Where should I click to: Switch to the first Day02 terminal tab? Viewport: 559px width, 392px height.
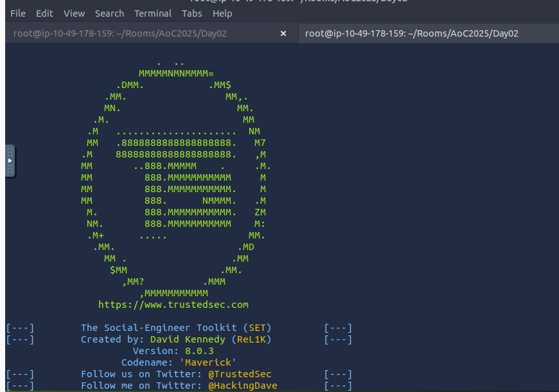point(120,33)
